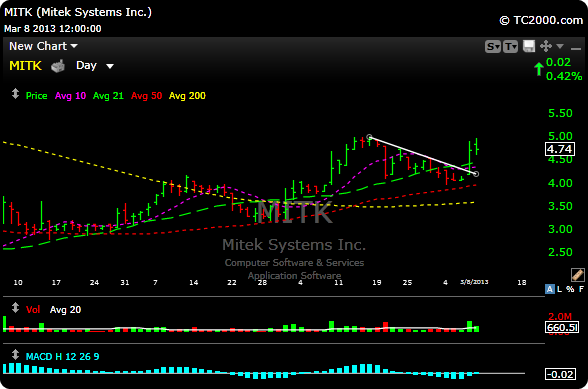Toggle arithmetic scale A button
588x389 pixels.
[x=549, y=289]
